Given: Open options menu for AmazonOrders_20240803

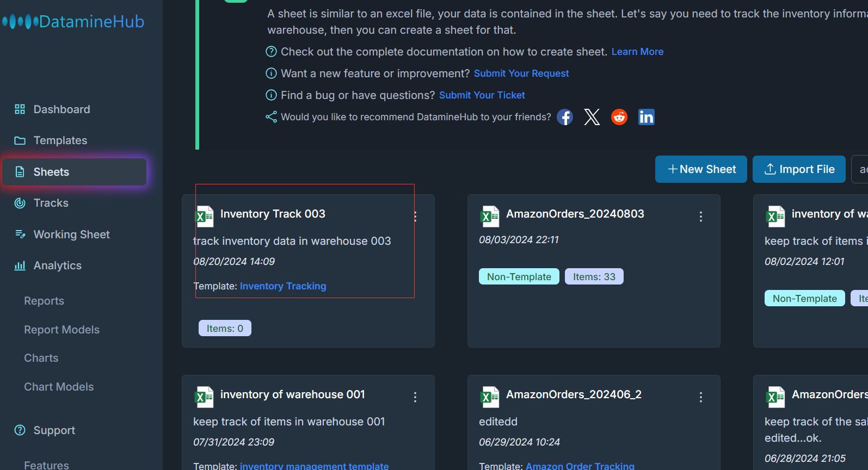Looking at the screenshot, I should (x=701, y=217).
